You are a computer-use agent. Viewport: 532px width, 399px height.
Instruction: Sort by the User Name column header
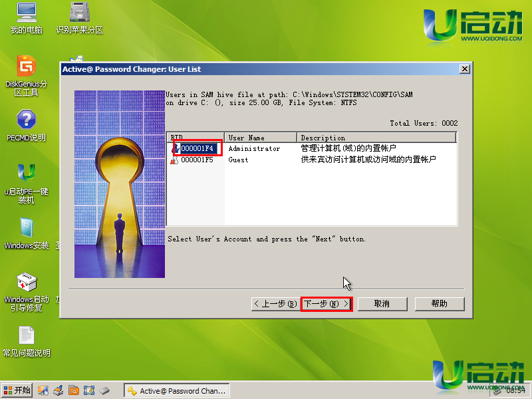(261, 138)
